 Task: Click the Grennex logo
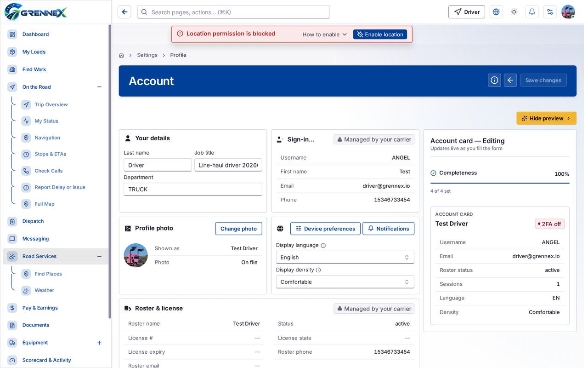tap(36, 12)
